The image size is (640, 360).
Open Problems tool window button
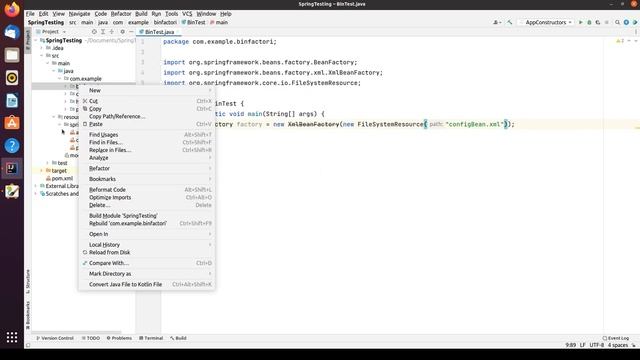click(x=119, y=338)
